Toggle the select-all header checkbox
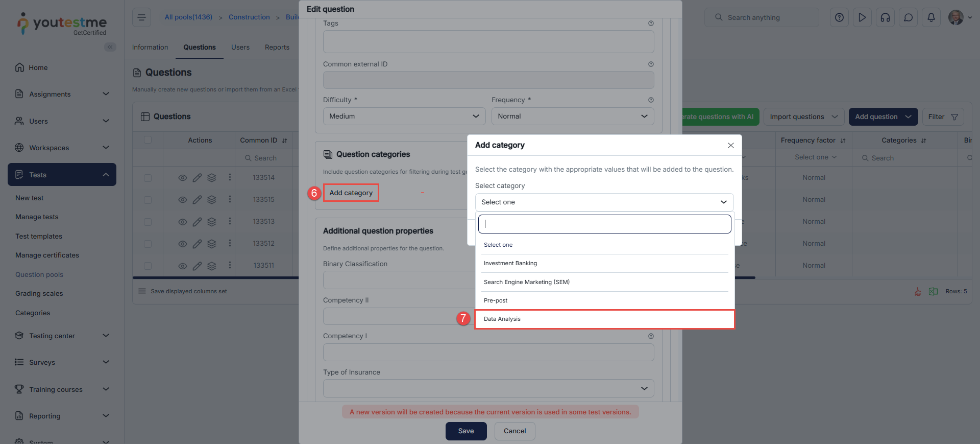Screen dimensions: 980x444 (148, 140)
